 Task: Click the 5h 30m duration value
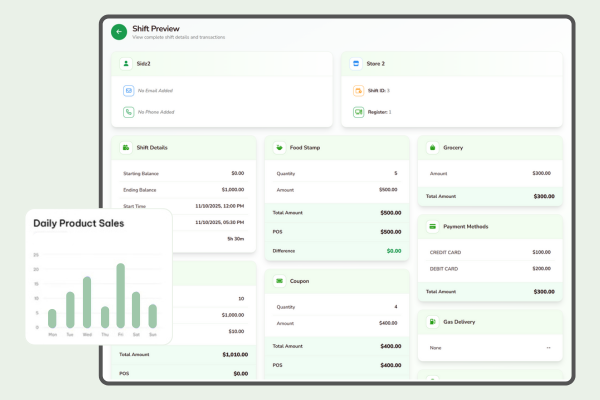point(236,239)
